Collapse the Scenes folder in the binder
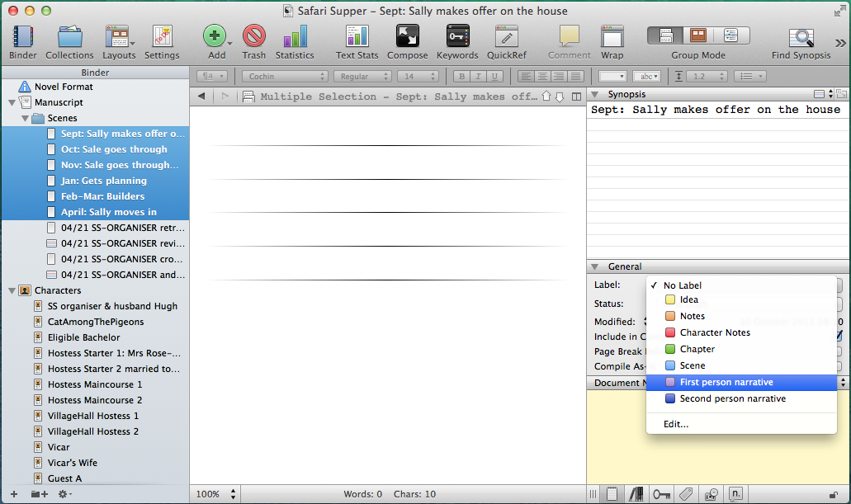This screenshot has height=504, width=851. tap(25, 118)
